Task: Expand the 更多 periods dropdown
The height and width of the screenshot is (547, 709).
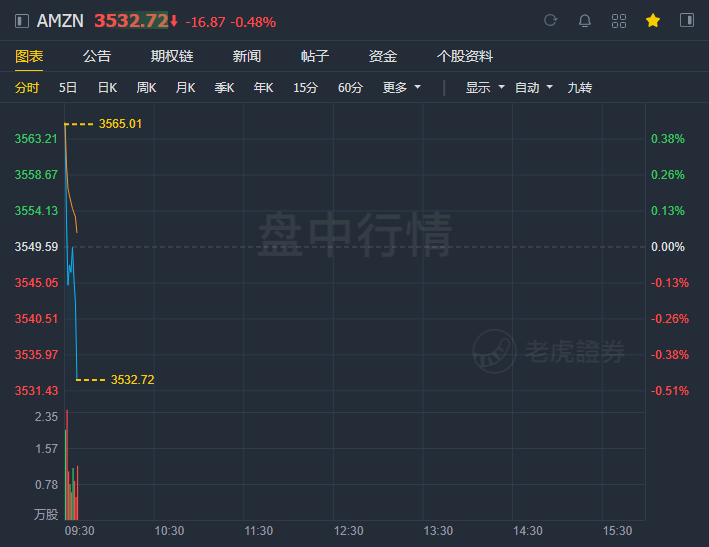Action: point(402,88)
